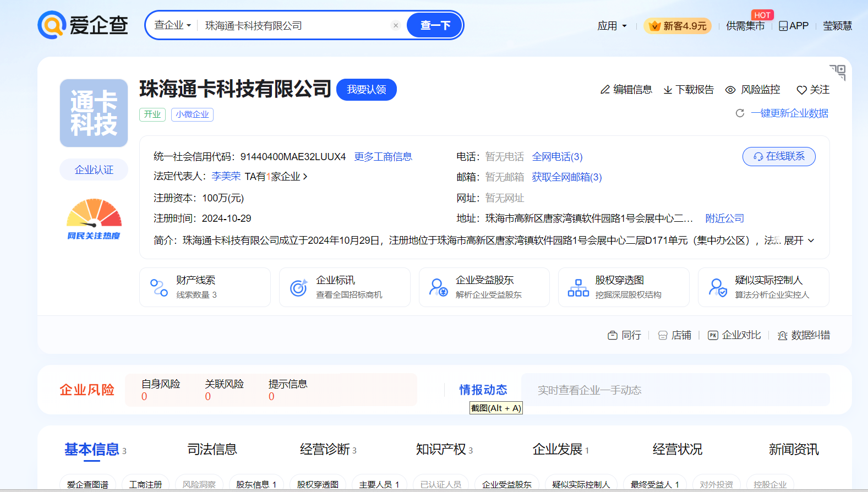Open legal representative 李美荣 link
Screen dimensions: 868x492
tap(226, 177)
